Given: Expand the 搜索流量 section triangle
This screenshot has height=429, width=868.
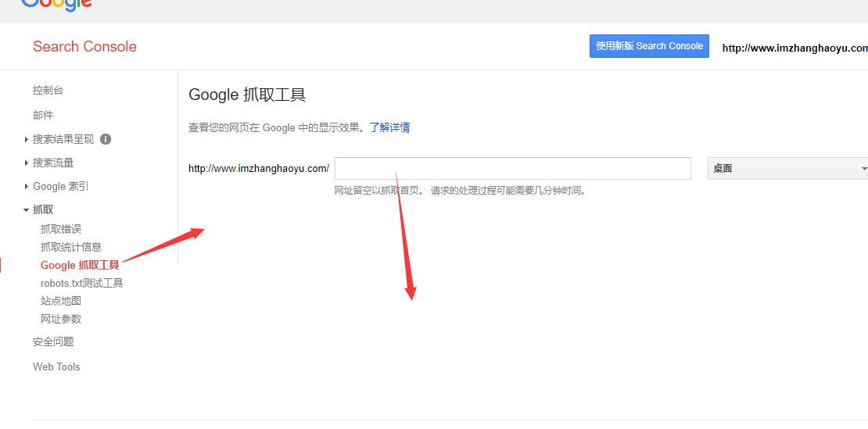Looking at the screenshot, I should 27,163.
